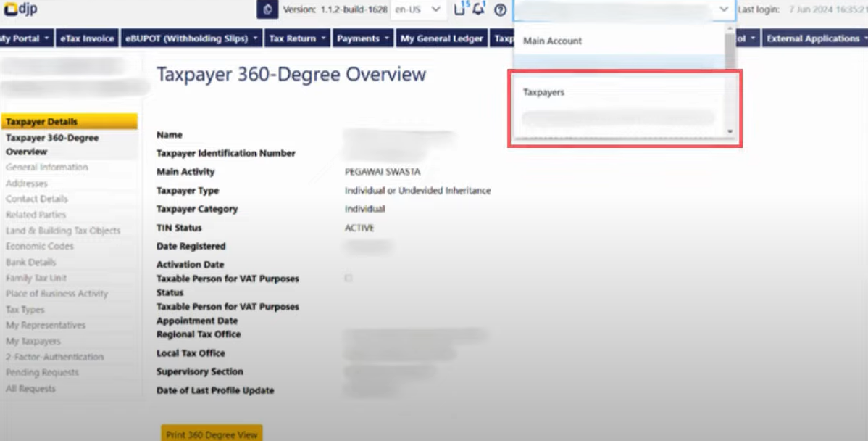This screenshot has width=868, height=441.
Task: Click the Last login timestamp
Action: [828, 9]
